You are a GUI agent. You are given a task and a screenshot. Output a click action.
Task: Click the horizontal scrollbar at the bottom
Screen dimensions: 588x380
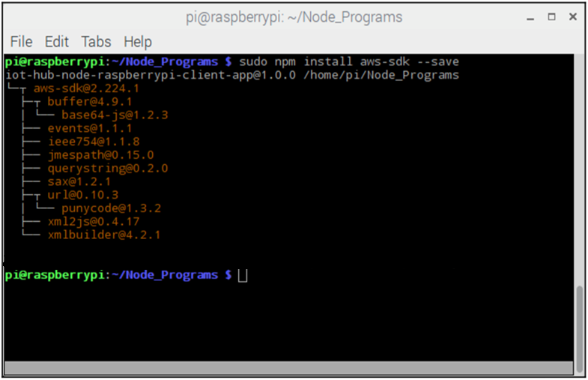(288, 368)
